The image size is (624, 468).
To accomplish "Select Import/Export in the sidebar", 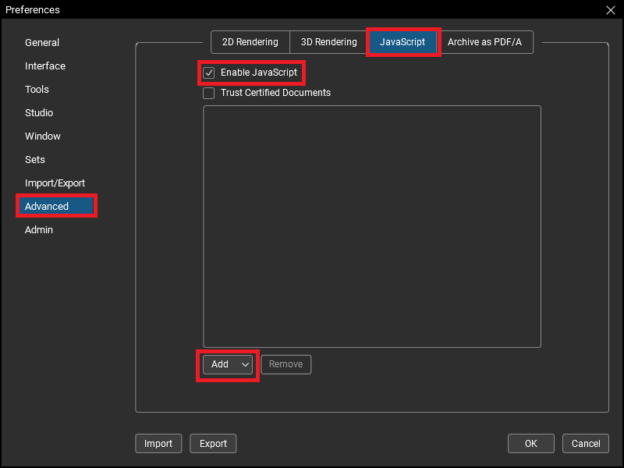I will pos(54,183).
